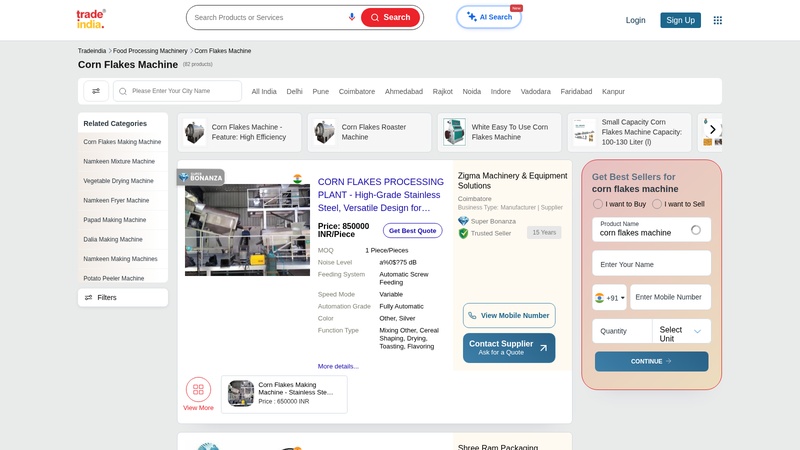This screenshot has height=450, width=800.
Task: Open Vegetable Drying Machine category
Action: click(118, 181)
